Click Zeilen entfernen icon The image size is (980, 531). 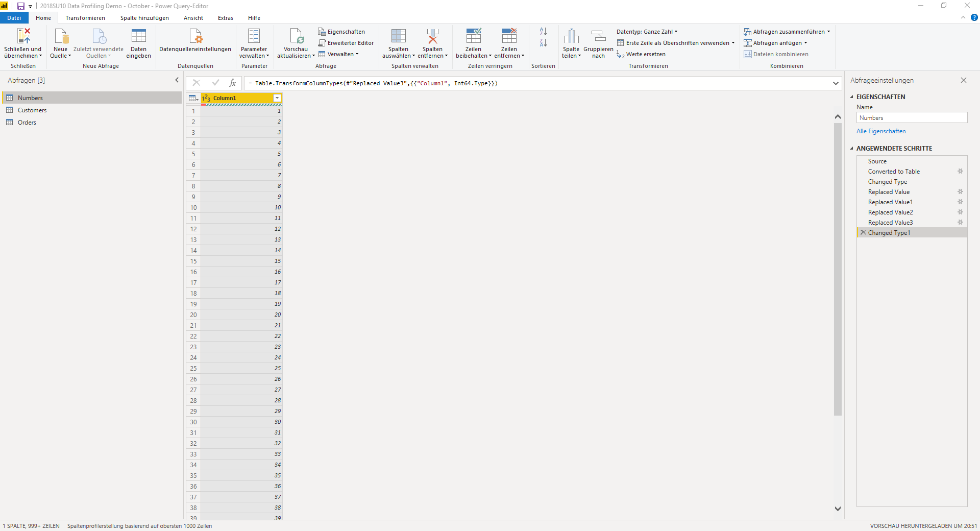[509, 36]
